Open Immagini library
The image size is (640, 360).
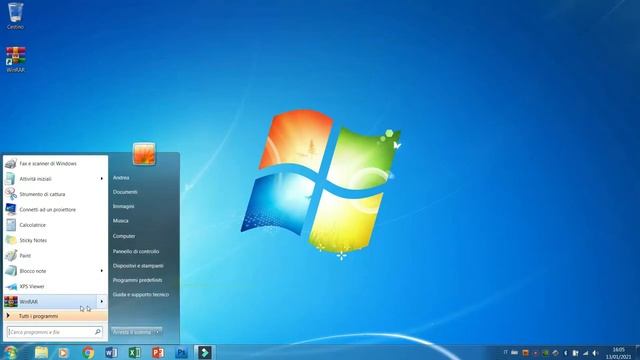[123, 207]
